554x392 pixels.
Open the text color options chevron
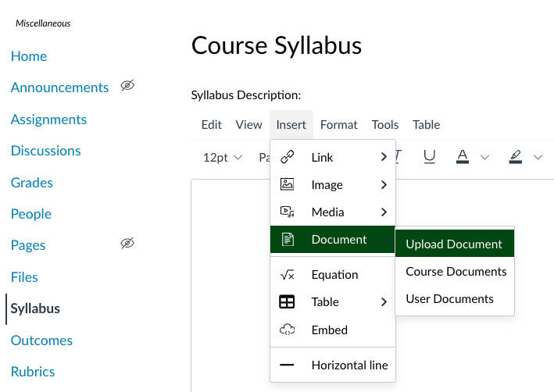coord(485,157)
